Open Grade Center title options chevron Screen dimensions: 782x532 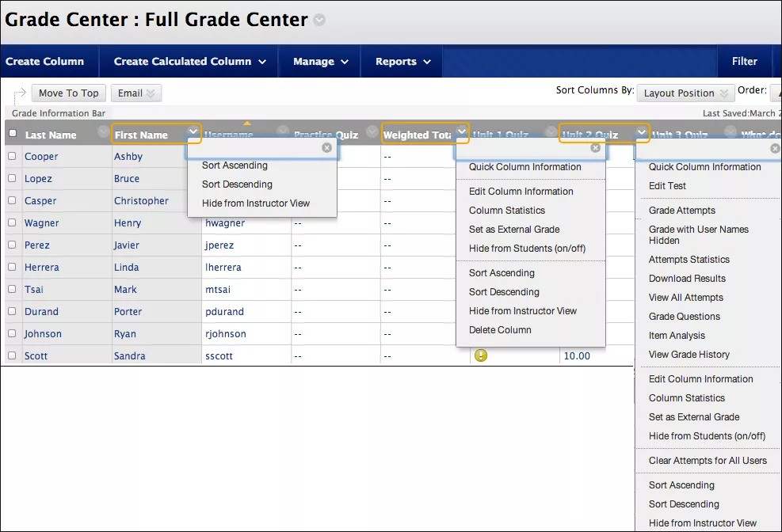click(x=319, y=21)
